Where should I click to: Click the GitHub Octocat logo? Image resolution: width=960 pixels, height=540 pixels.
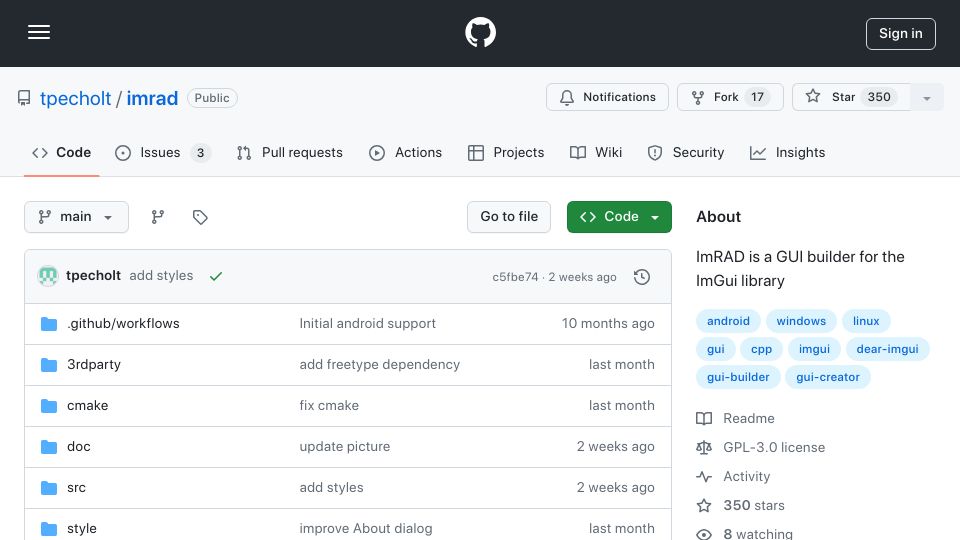[480, 32]
